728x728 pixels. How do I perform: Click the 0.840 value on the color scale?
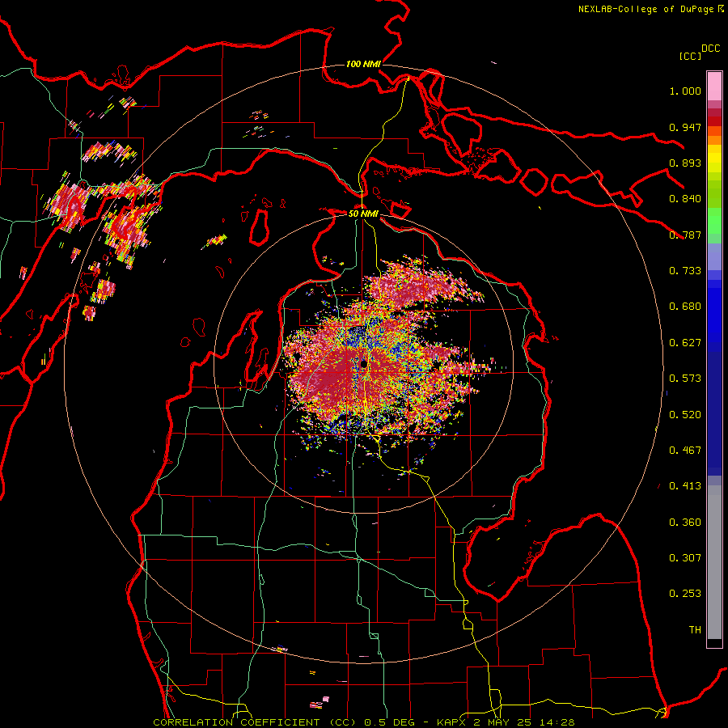[x=685, y=199]
